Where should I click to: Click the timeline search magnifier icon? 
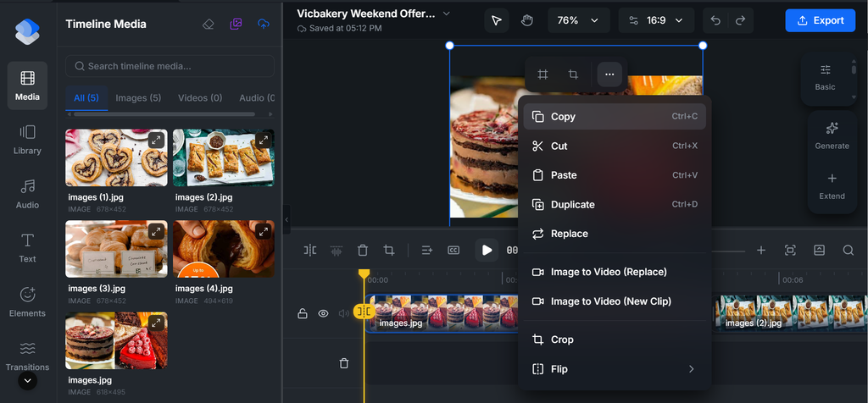(848, 251)
